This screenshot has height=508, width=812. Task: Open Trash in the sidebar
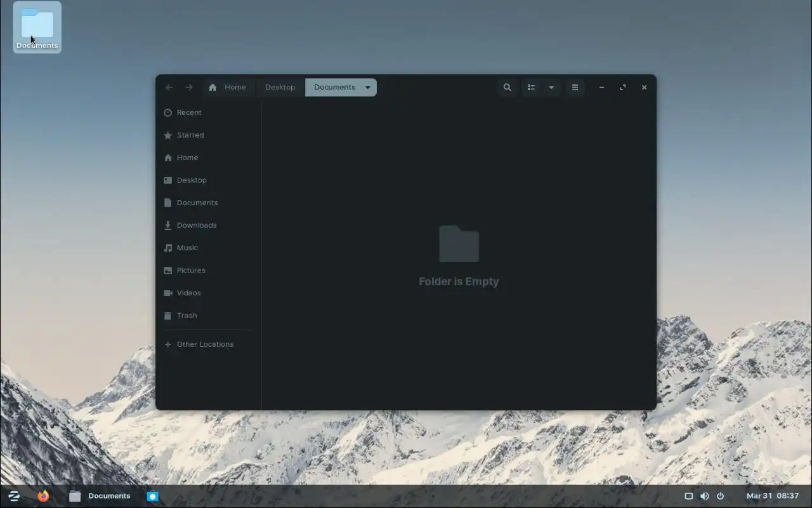(209, 316)
